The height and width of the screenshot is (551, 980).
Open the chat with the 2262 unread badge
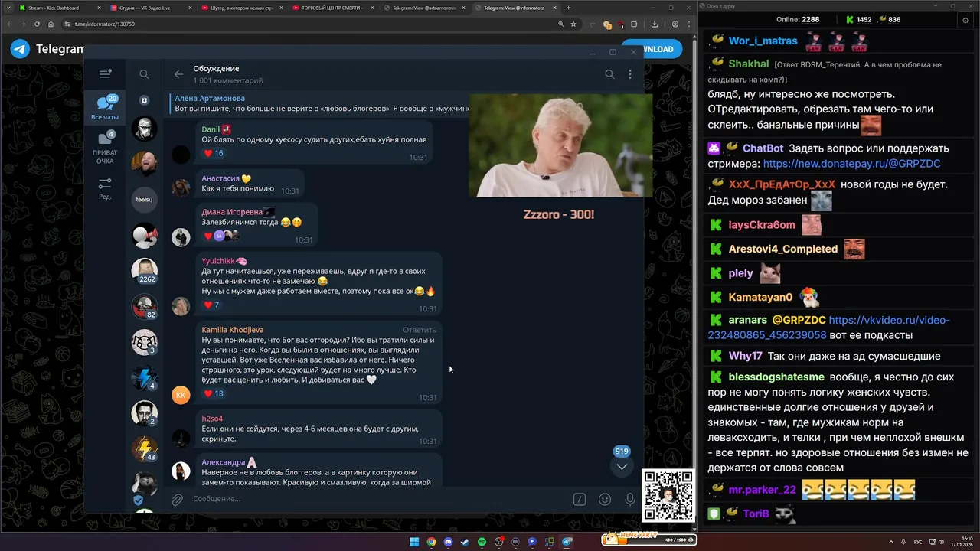pos(144,271)
